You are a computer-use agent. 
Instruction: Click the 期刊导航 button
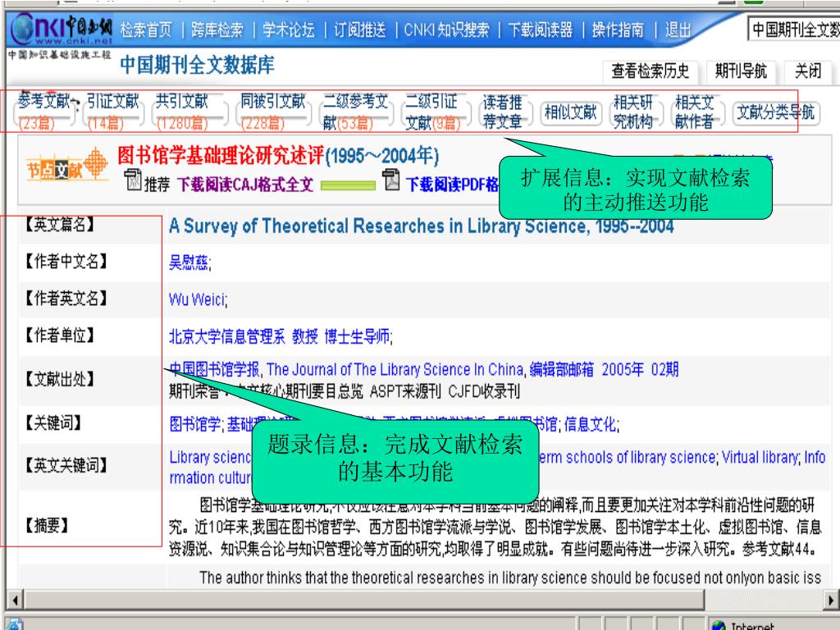coord(741,71)
